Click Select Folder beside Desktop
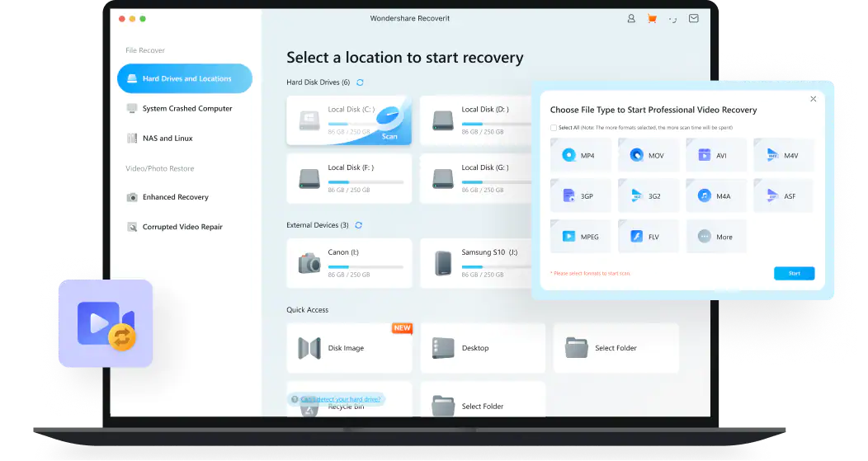The image size is (868, 461). pyautogui.click(x=616, y=348)
